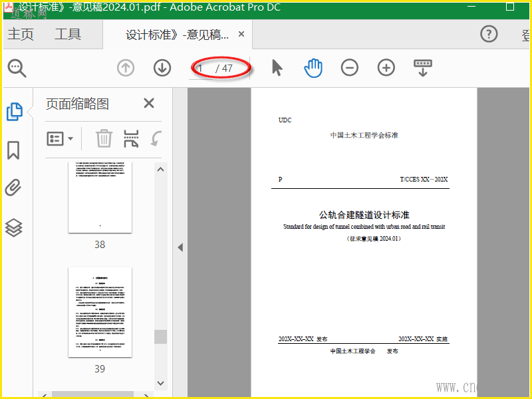Select the 设计标准》-意见稿 document tab
The height and width of the screenshot is (399, 532).
pos(177,35)
